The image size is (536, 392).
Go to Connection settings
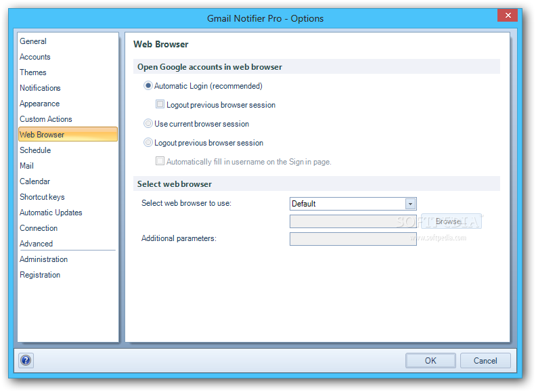point(39,228)
